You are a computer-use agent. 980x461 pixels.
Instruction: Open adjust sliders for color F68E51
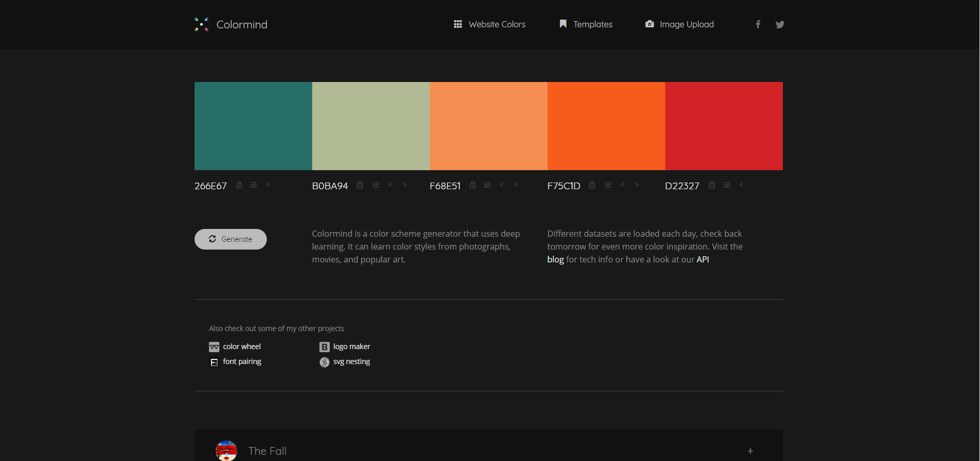pos(487,185)
